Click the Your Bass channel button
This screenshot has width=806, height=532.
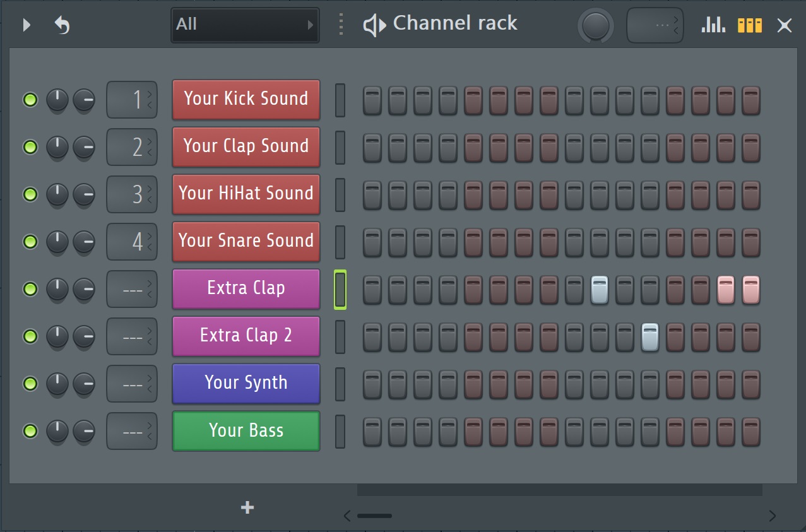pos(246,431)
